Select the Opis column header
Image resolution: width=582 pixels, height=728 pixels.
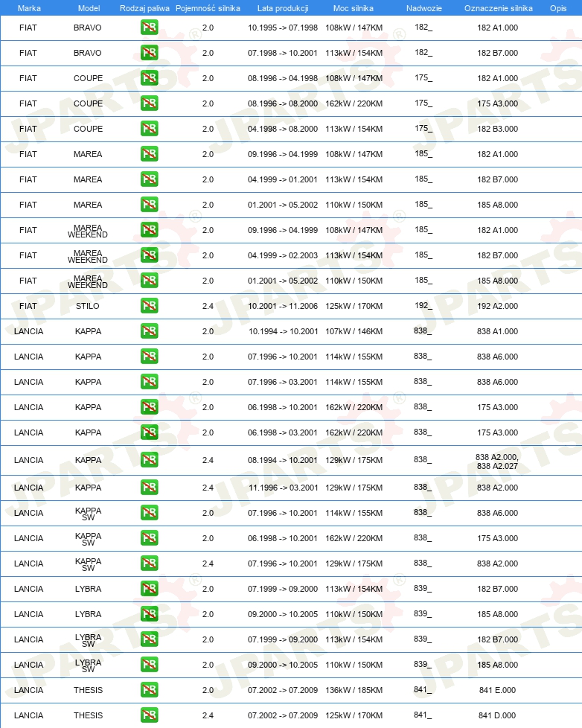(558, 8)
